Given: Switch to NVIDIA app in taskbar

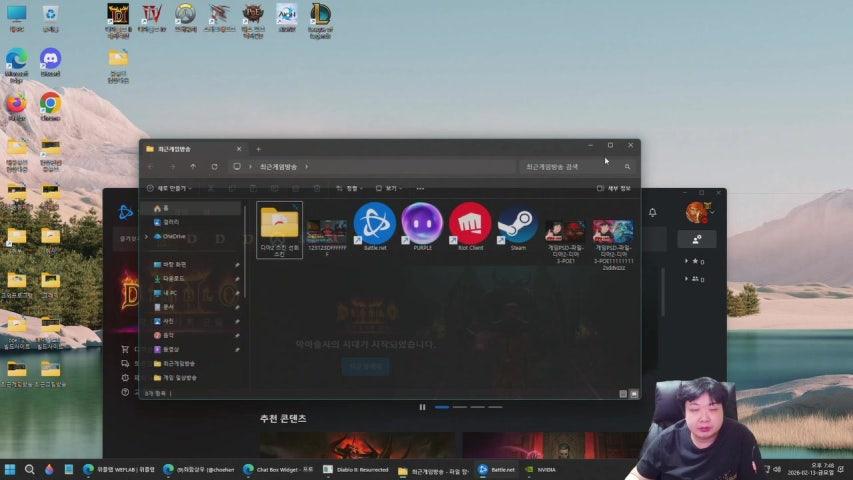Looking at the screenshot, I should tap(541, 469).
